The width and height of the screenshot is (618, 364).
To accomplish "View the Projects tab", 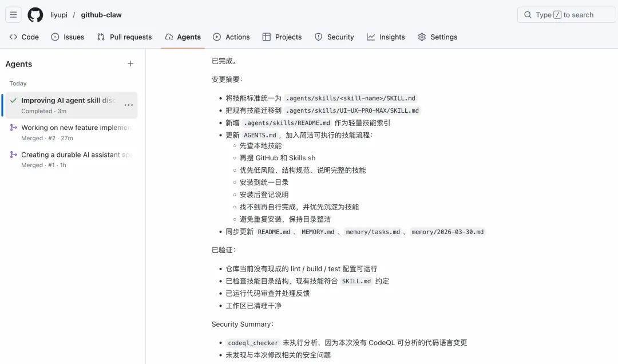I will pyautogui.click(x=282, y=37).
